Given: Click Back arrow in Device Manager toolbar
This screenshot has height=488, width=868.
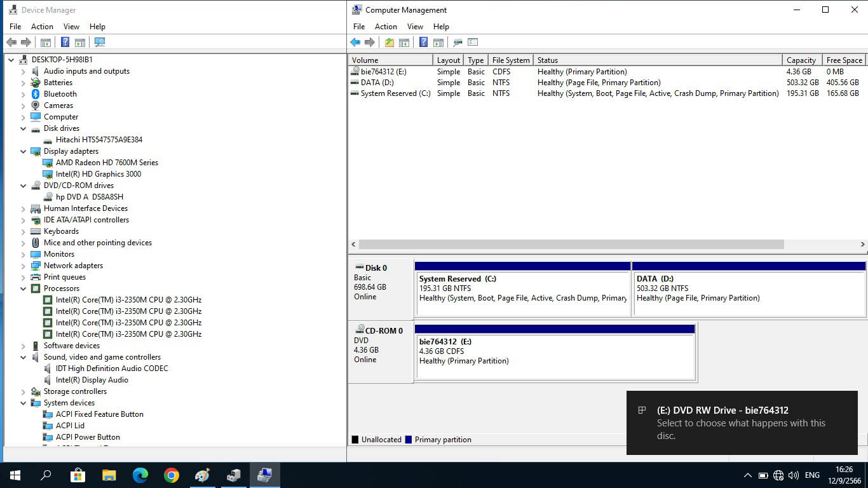Looking at the screenshot, I should (x=11, y=43).
